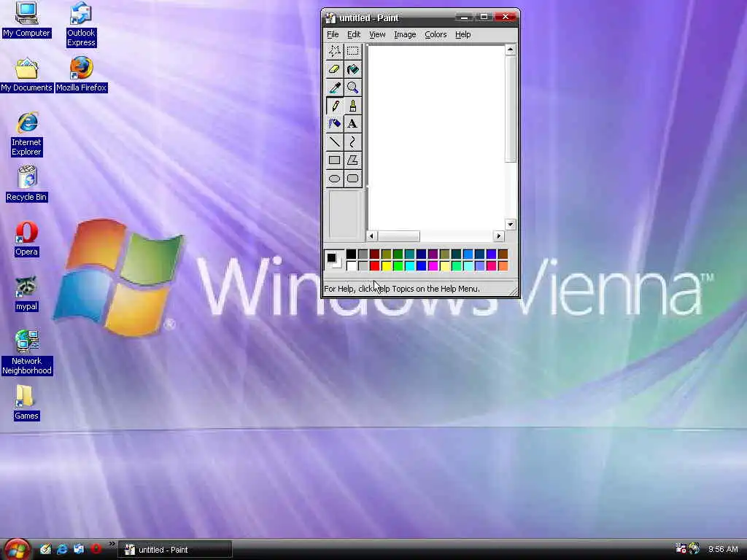Select the Recycle Bin icon
The image size is (747, 560).
[27, 184]
